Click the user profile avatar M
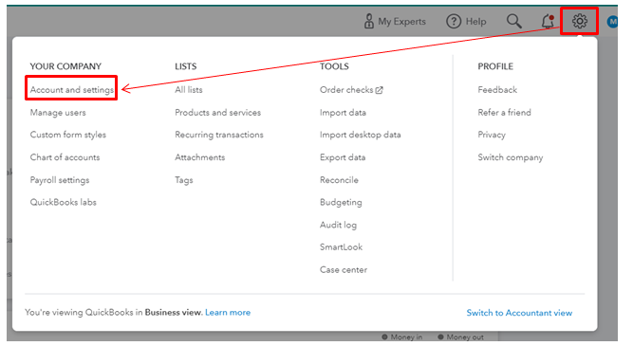 (612, 22)
